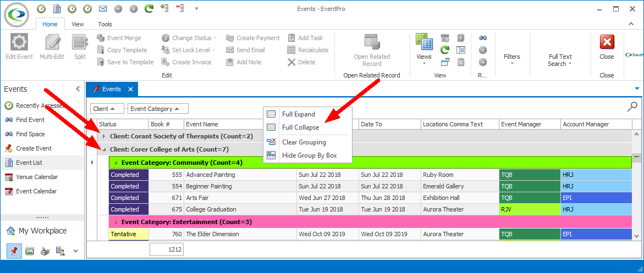644x273 pixels.
Task: Click the Open Related Record button
Action: pyautogui.click(x=372, y=50)
